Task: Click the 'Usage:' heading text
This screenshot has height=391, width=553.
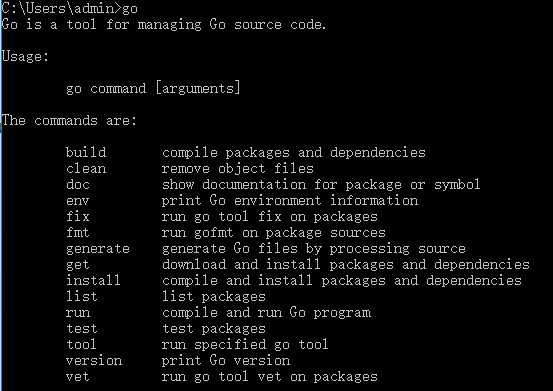Action: (x=25, y=56)
